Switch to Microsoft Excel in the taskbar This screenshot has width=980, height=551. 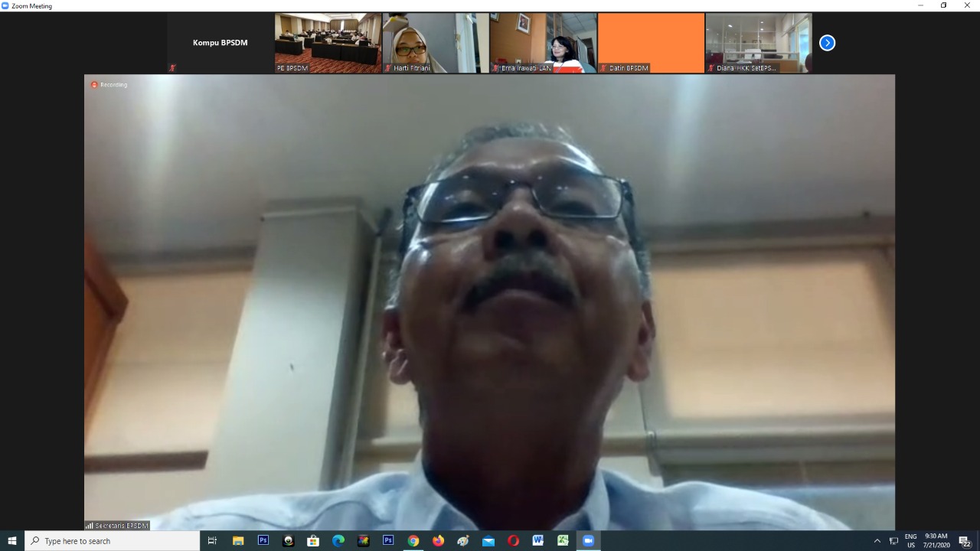click(563, 541)
